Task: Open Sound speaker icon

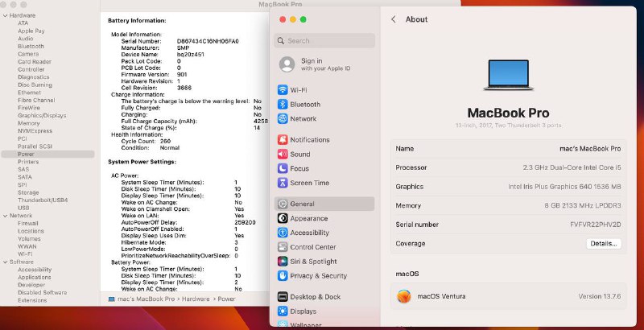Action: [x=283, y=154]
